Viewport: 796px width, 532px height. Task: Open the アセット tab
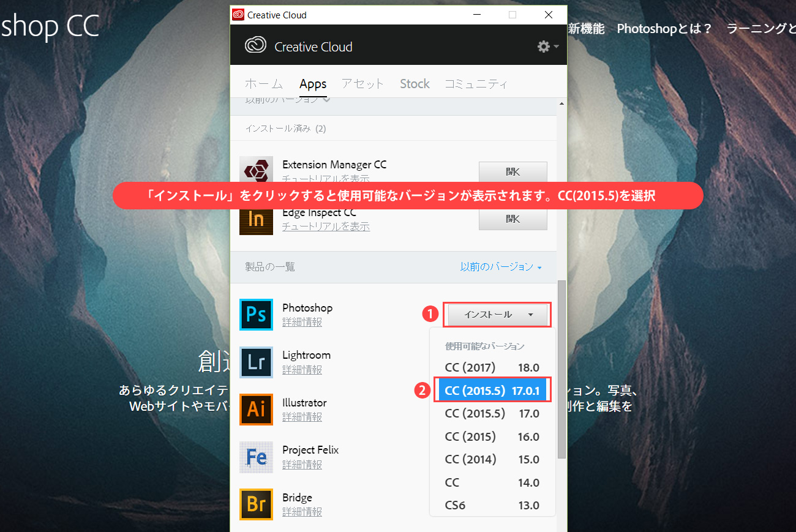tap(362, 84)
